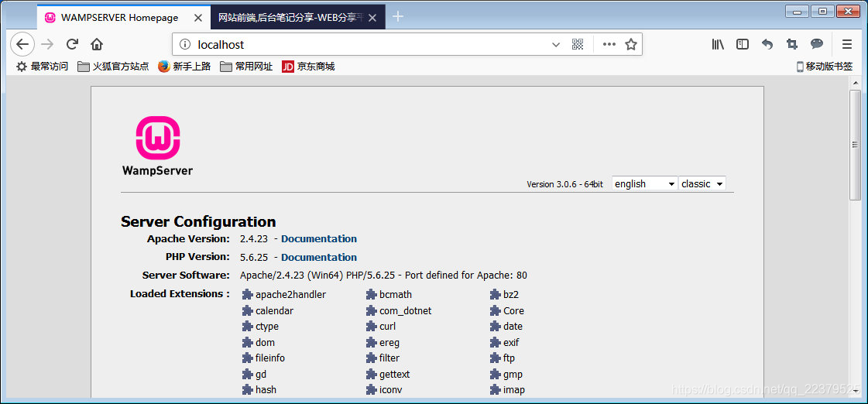Click the Core extension entry

tap(507, 310)
